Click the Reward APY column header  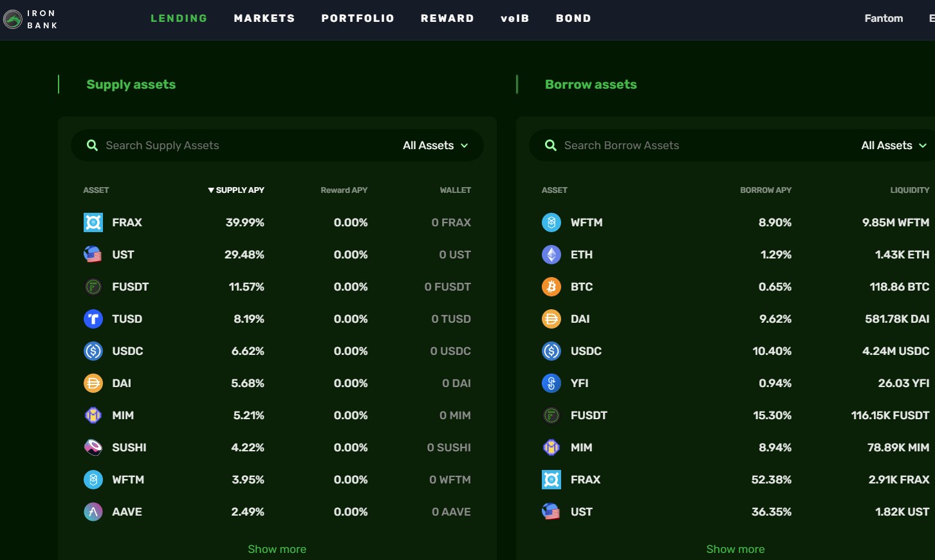(344, 190)
